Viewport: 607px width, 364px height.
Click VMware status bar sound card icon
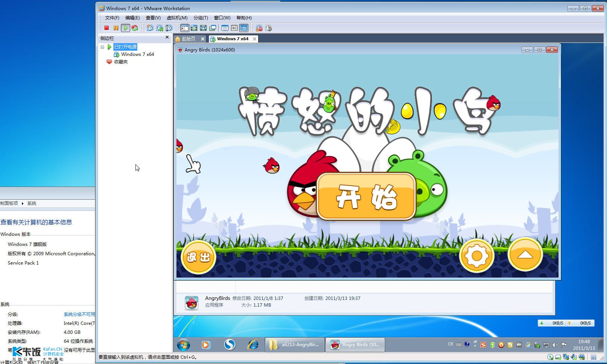pos(574,357)
